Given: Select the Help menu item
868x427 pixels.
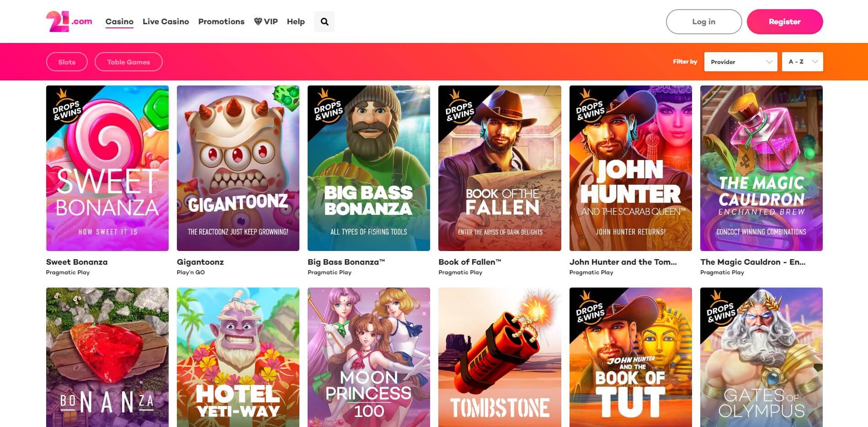Looking at the screenshot, I should point(296,21).
